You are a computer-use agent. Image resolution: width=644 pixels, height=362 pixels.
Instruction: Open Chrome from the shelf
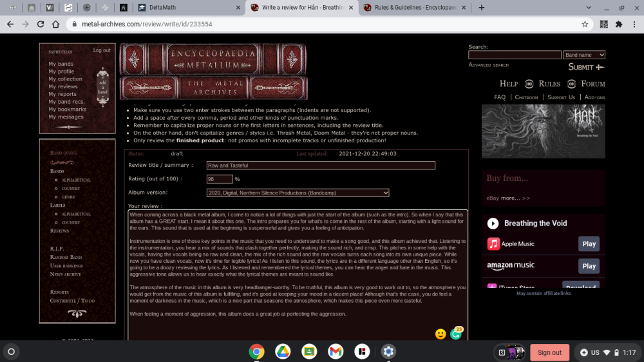[x=256, y=352]
